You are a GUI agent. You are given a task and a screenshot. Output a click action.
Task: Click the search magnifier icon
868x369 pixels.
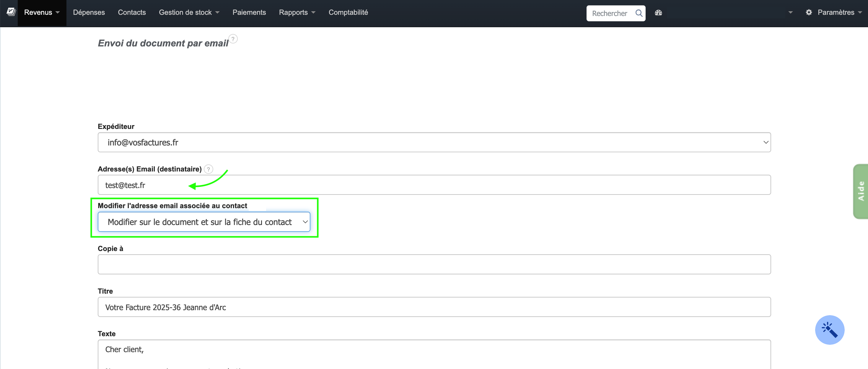click(x=639, y=13)
